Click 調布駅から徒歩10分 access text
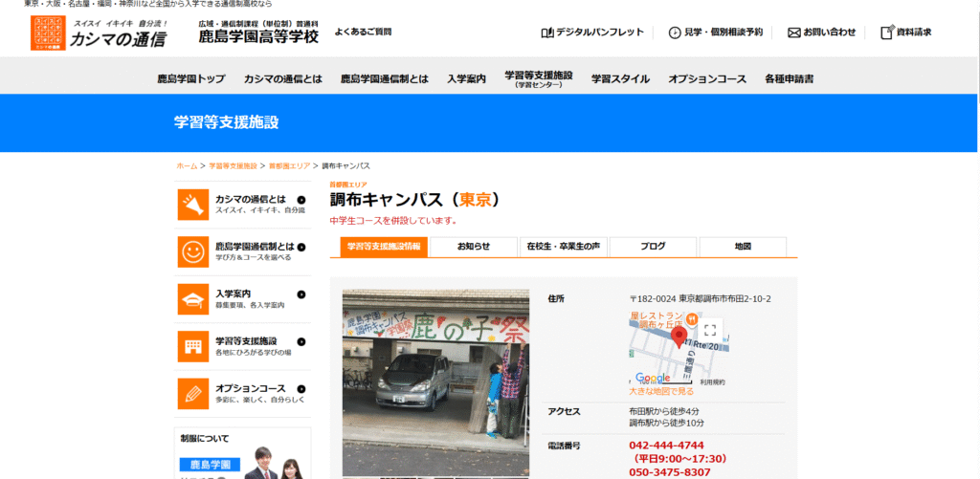 tap(667, 423)
